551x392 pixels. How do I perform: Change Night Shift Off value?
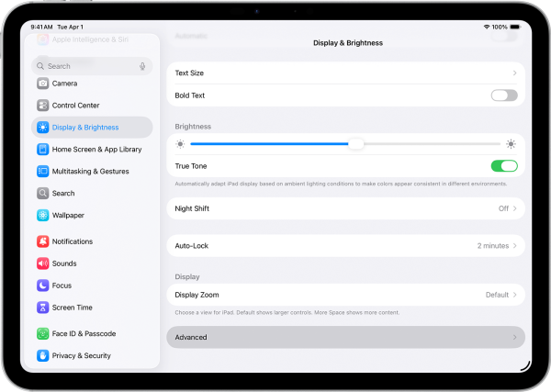point(503,208)
